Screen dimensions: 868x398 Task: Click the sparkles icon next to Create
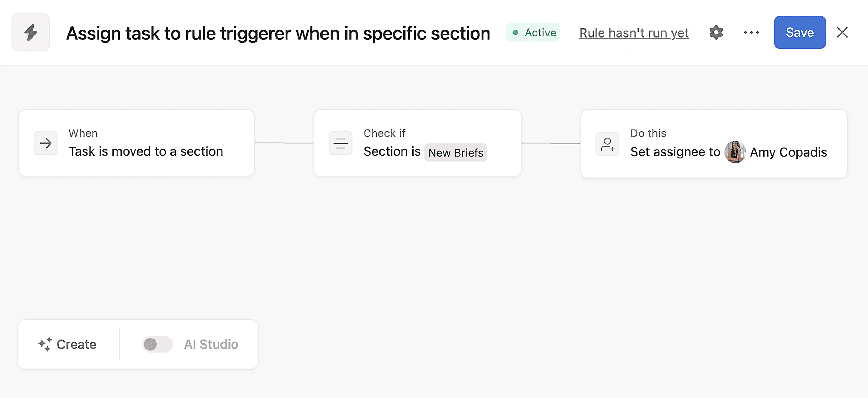coord(45,344)
